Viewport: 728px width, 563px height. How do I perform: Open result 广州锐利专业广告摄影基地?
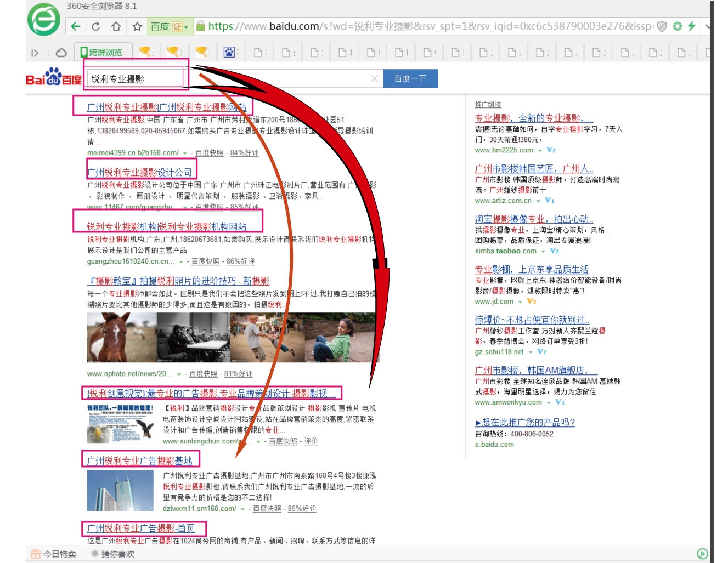[140, 460]
